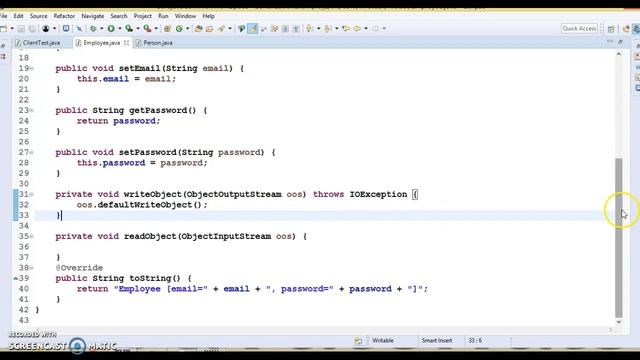Collapse the readObject method on line 35
Screen dimensions: 640x360
pyautogui.click(x=31, y=237)
